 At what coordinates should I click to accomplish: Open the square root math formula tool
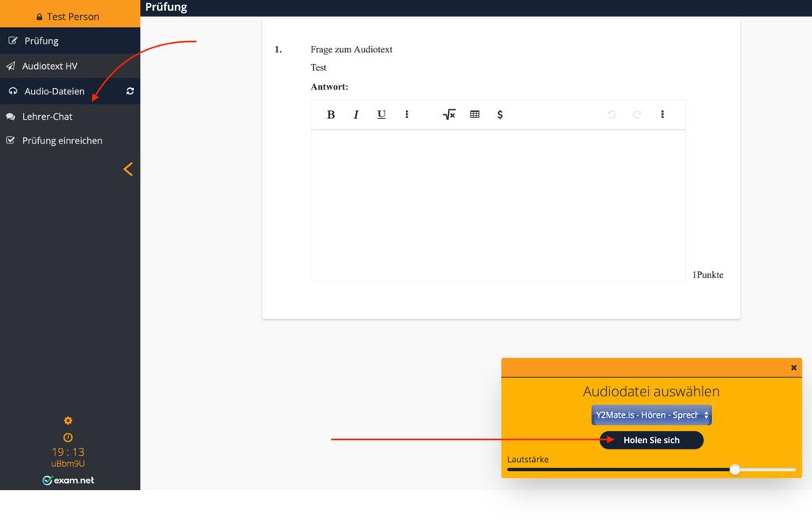coord(449,115)
